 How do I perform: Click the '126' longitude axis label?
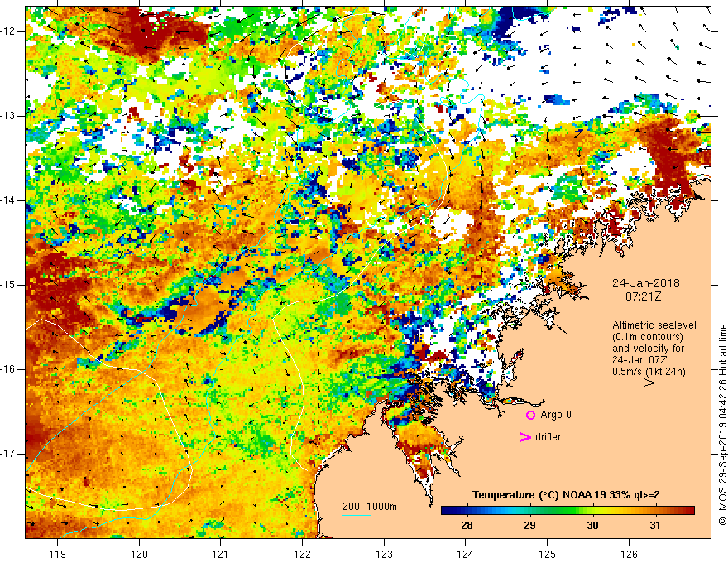[629, 554]
